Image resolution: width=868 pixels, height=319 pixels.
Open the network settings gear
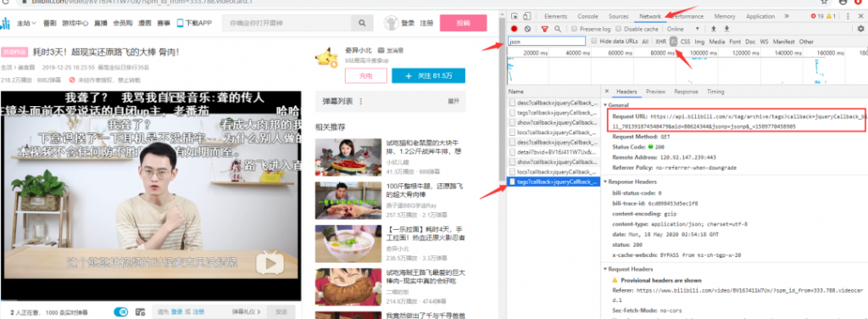(860, 29)
